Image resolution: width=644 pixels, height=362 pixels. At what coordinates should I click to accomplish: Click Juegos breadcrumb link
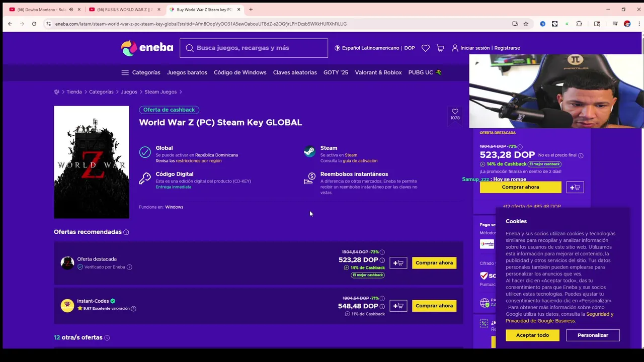point(129,92)
